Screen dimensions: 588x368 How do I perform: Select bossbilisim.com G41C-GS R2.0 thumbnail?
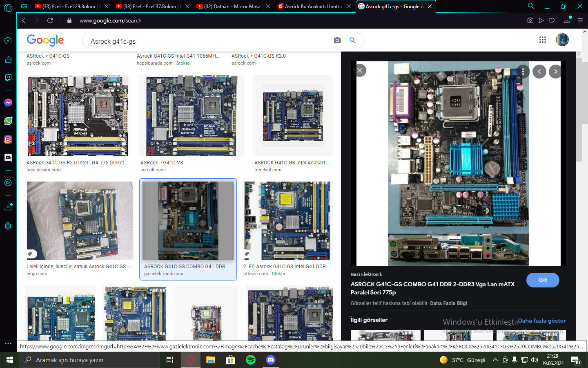click(x=78, y=115)
